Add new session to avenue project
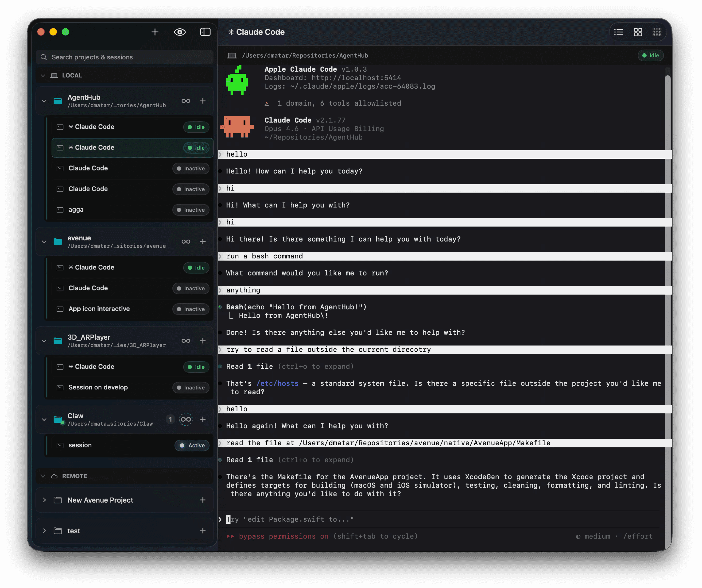 click(203, 242)
